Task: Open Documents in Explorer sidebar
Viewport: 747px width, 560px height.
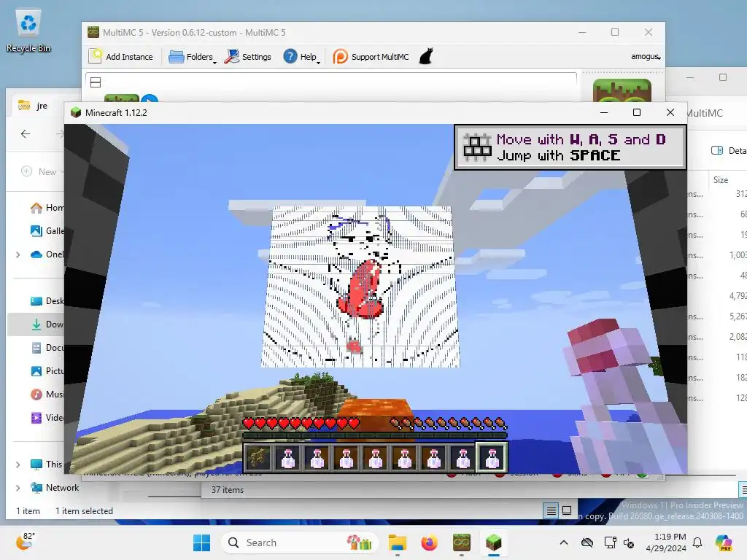Action: pyautogui.click(x=47, y=348)
